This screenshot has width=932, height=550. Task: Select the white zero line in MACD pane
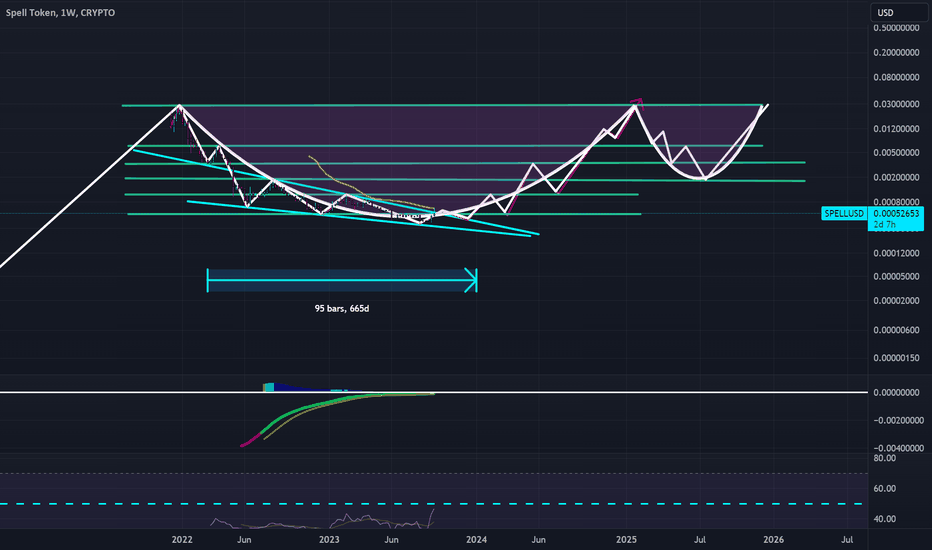433,392
